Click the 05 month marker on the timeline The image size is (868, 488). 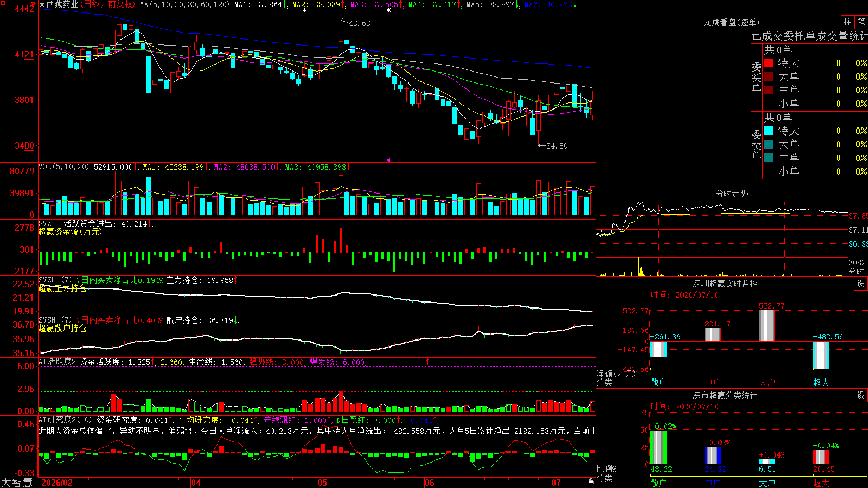click(x=322, y=483)
